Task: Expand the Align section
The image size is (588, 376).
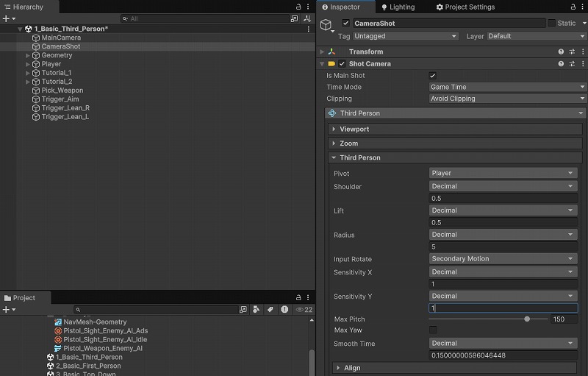Action: [x=338, y=368]
